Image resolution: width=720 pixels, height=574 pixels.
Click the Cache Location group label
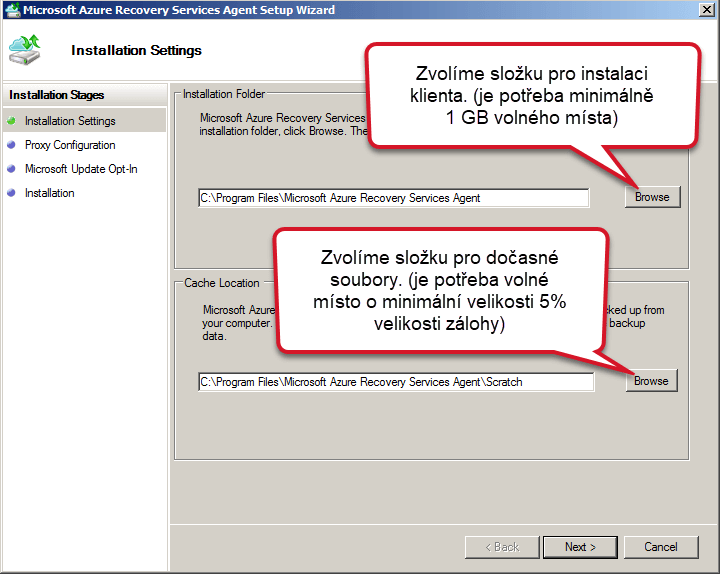[222, 283]
